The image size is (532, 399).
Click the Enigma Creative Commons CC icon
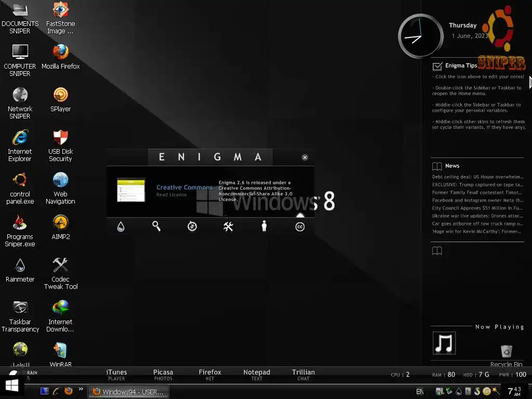[x=300, y=227]
